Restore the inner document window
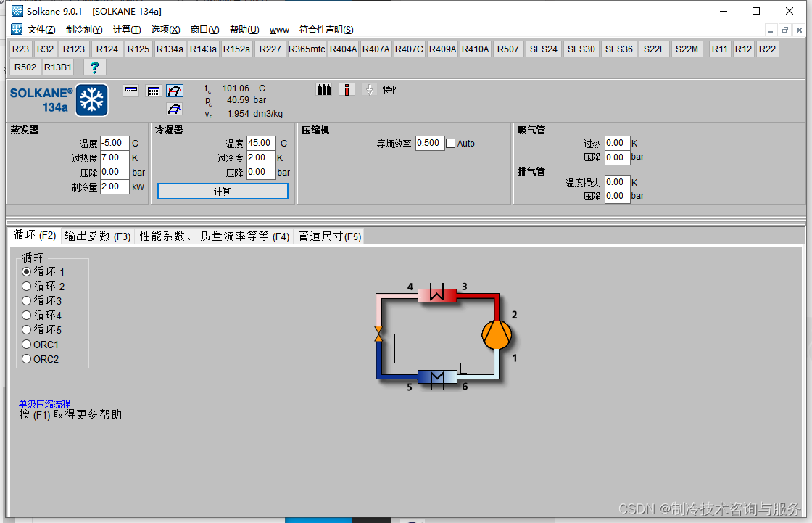The height and width of the screenshot is (523, 812). point(785,30)
